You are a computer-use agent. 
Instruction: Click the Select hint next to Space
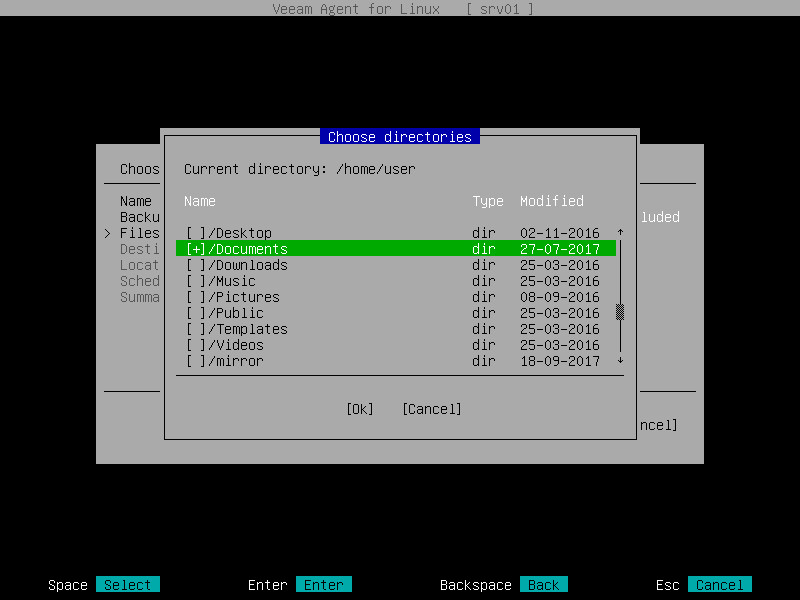click(127, 584)
